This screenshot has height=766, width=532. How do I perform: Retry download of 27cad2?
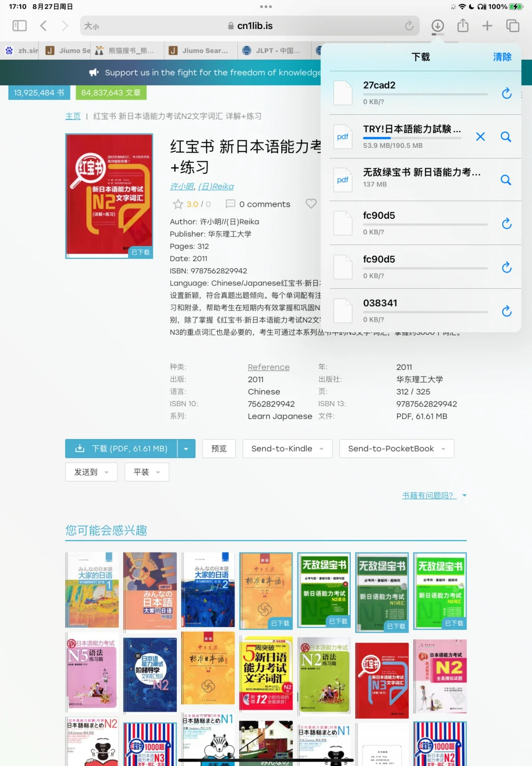pos(506,93)
